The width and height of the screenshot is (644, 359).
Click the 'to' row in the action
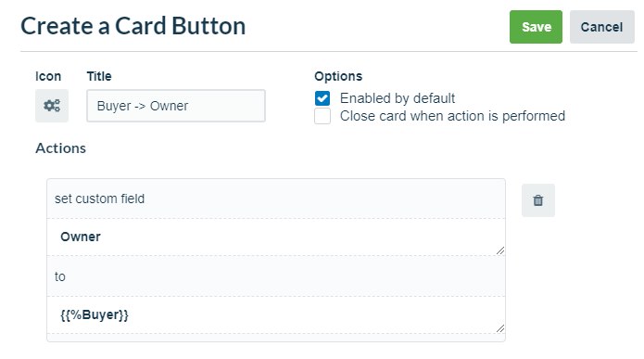point(276,276)
